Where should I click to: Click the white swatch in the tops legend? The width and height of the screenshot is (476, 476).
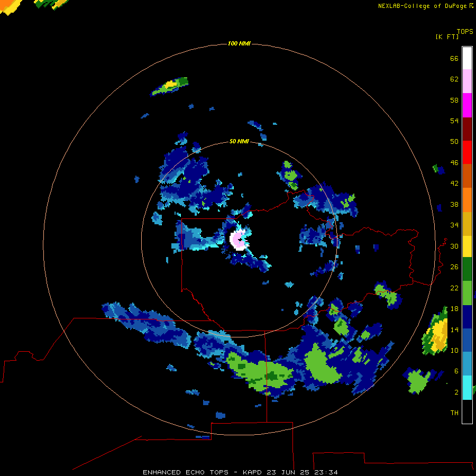[467, 58]
